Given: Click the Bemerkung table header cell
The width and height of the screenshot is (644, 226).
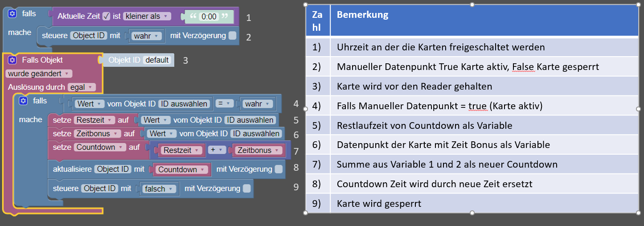Looking at the screenshot, I should (484, 21).
